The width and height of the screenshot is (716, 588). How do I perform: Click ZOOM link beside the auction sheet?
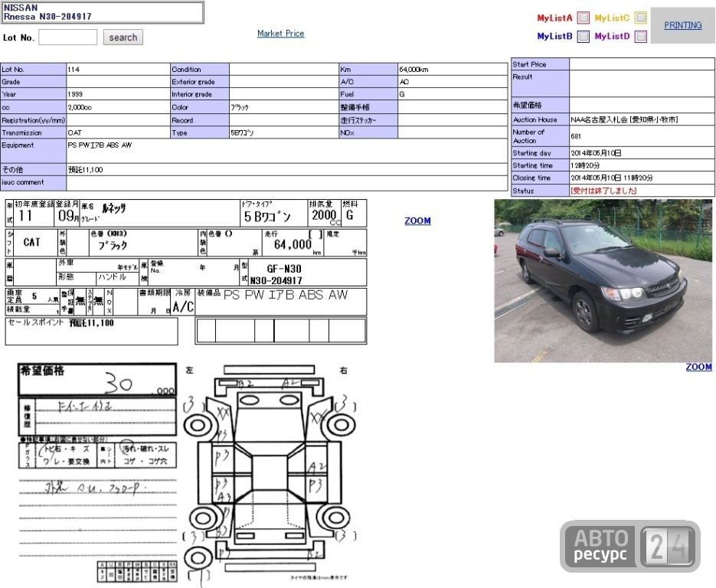point(417,220)
